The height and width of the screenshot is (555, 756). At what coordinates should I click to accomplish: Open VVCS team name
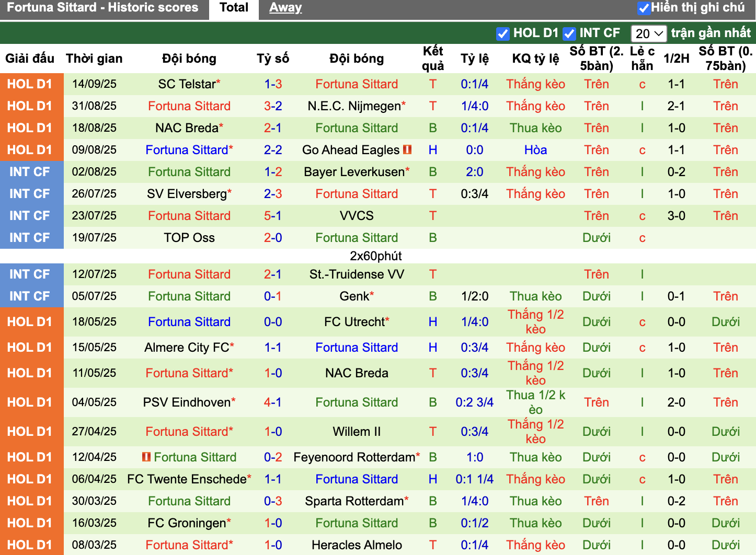(x=357, y=216)
